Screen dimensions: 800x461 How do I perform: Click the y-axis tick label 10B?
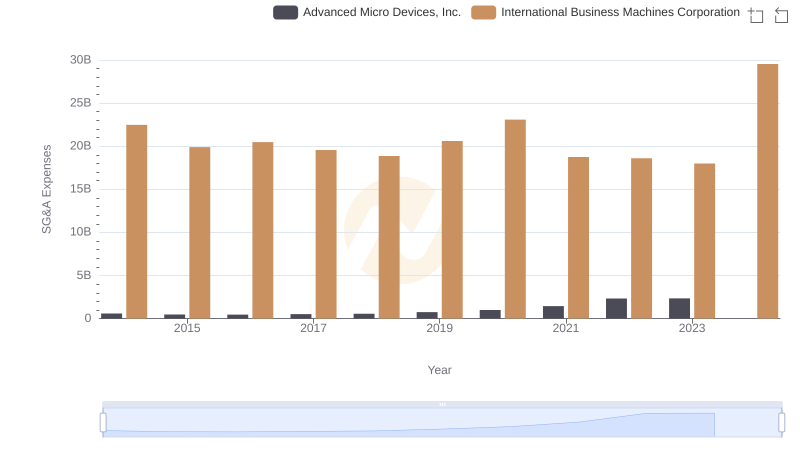pos(81,232)
